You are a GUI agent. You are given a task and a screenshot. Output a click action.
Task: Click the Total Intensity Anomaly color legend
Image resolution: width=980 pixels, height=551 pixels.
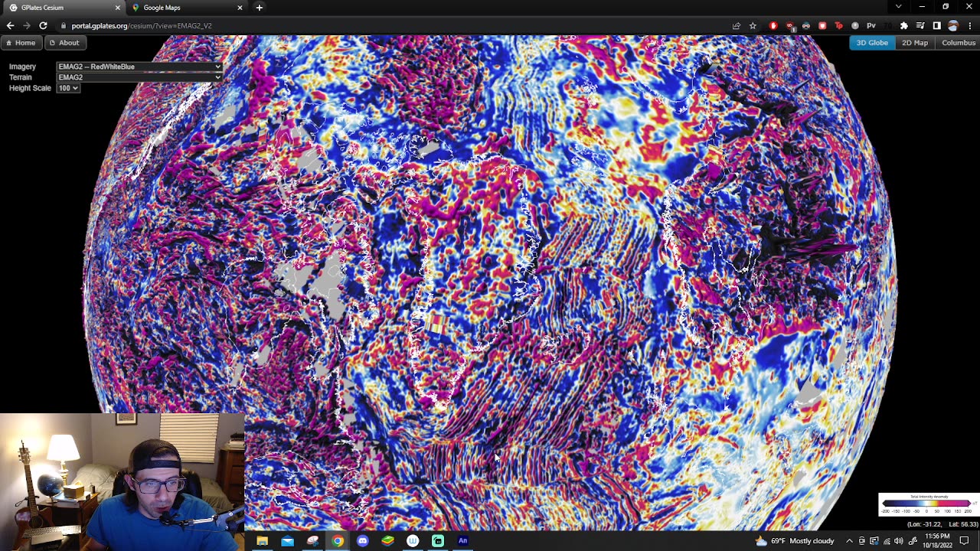[928, 504]
